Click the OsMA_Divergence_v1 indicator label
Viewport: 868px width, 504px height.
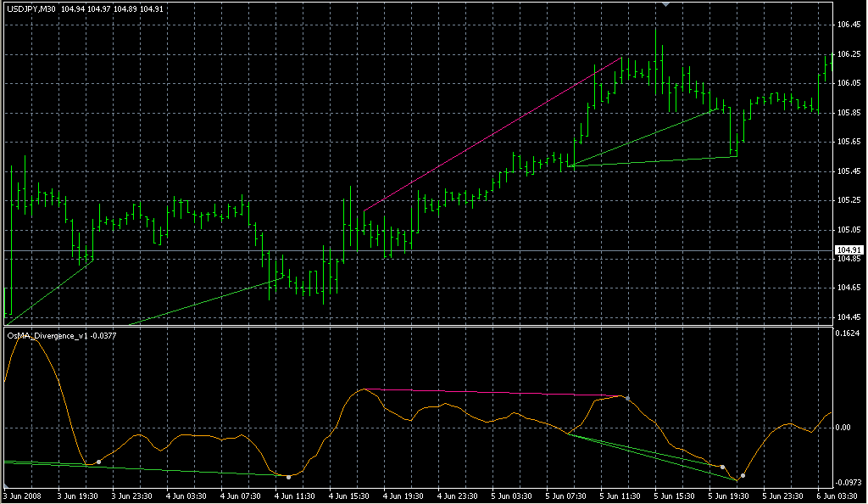(48, 336)
